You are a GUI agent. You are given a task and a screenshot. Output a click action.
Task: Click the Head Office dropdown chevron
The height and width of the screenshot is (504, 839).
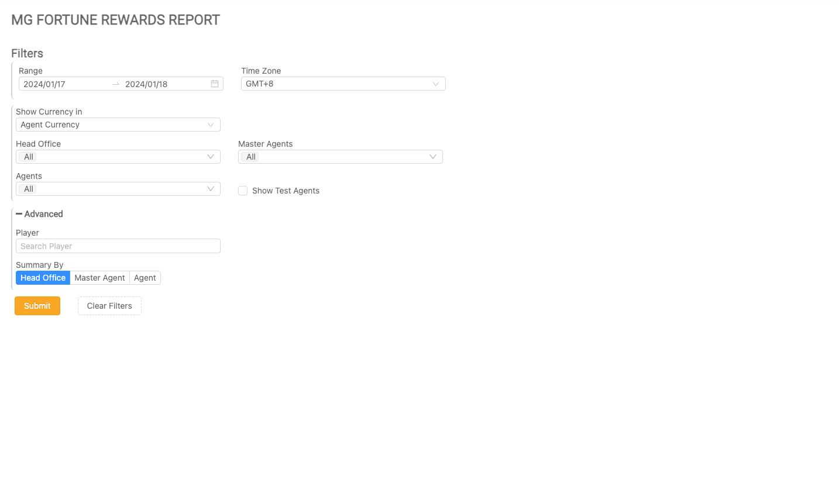click(211, 157)
